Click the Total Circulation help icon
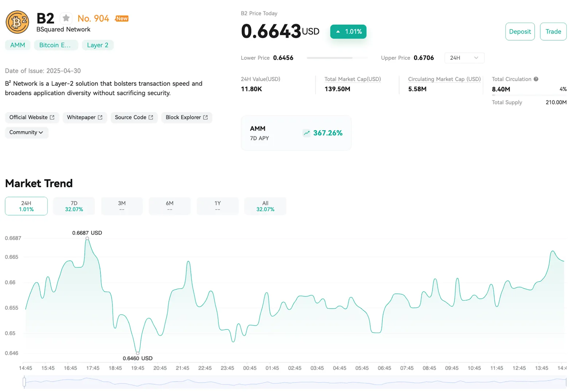The height and width of the screenshot is (392, 583). click(x=536, y=79)
